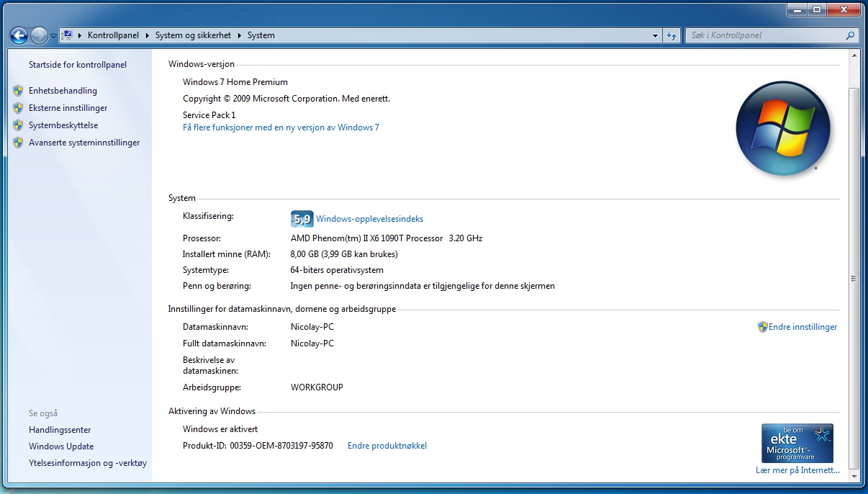868x494 pixels.
Task: Go to 'Kontrollpanel' in the breadcrumb path
Action: 113,35
